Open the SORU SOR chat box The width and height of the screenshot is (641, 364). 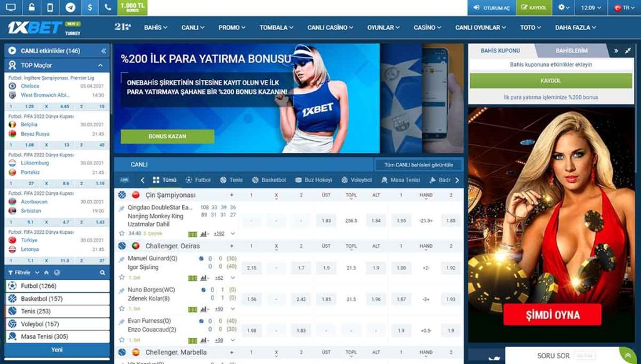coord(563,355)
